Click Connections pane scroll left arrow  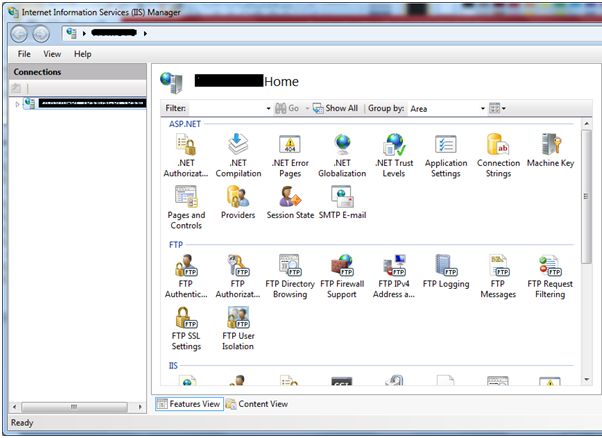(14, 407)
